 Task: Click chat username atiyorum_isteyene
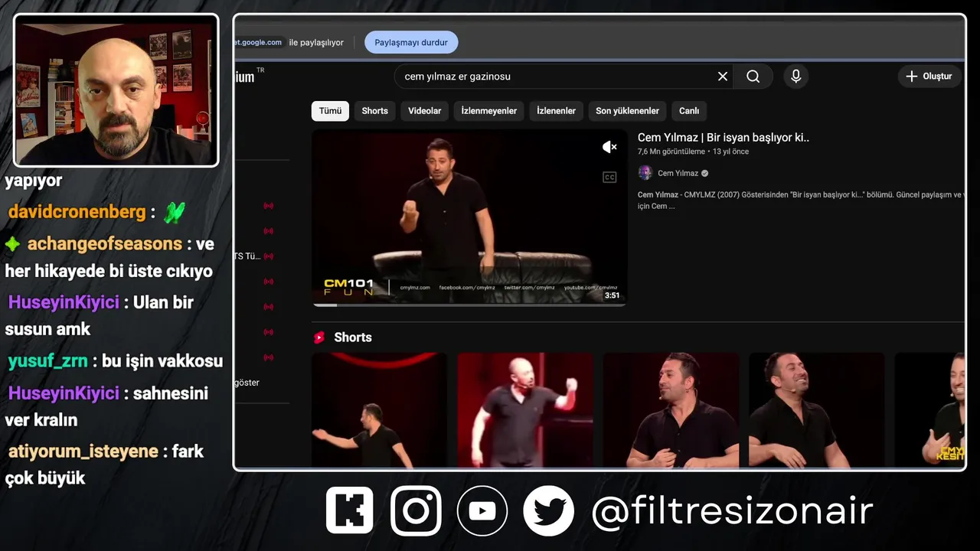83,452
